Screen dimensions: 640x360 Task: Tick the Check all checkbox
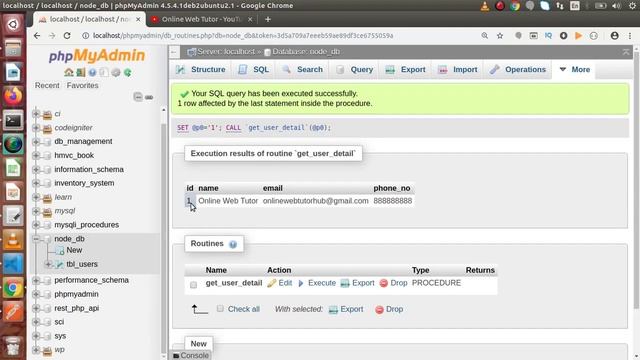220,309
